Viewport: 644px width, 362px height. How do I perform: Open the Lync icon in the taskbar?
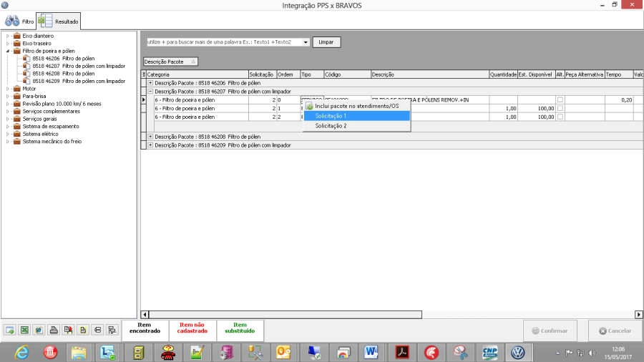(107, 353)
